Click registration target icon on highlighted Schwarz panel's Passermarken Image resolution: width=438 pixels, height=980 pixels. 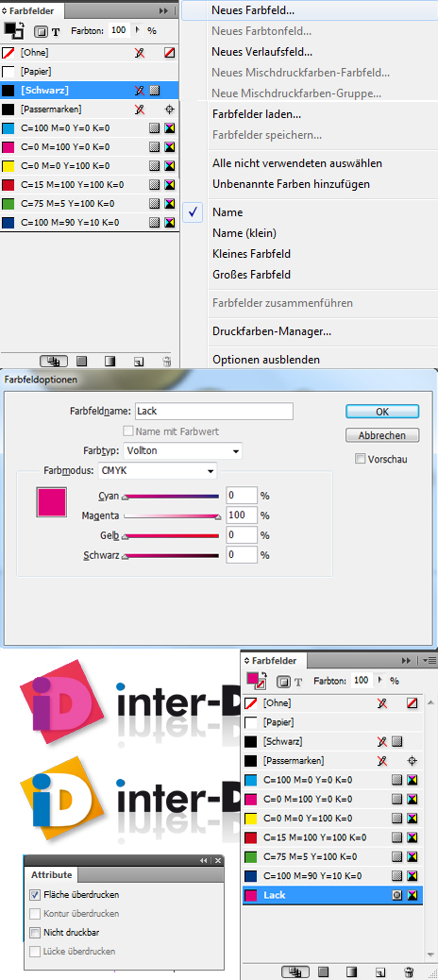169,110
